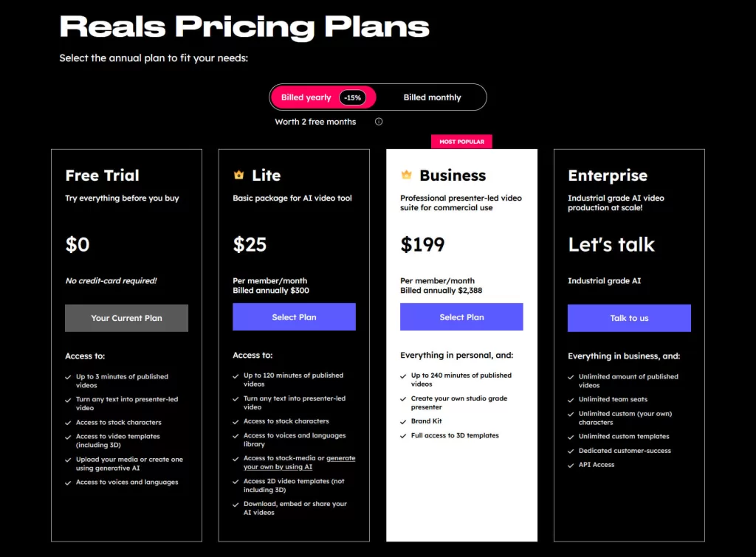Click checkmark beside Access to stock characters in Free Trial
The image size is (756, 557).
click(x=68, y=423)
